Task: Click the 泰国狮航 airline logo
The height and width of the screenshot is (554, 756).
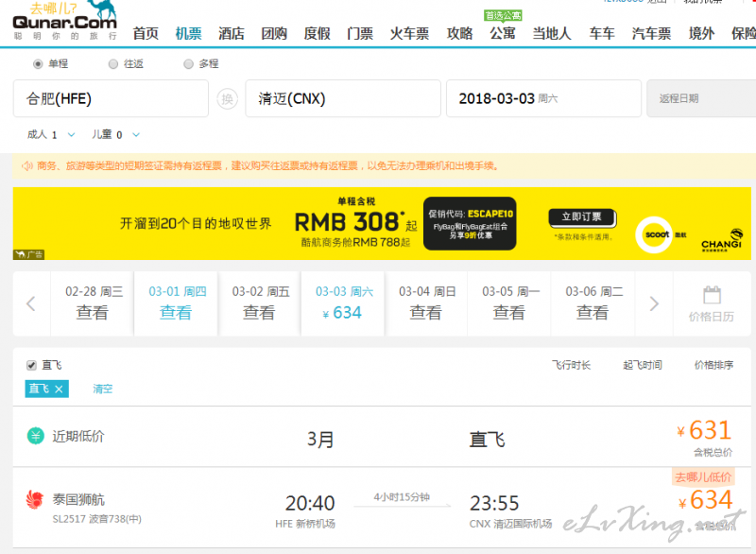Action: tap(35, 500)
